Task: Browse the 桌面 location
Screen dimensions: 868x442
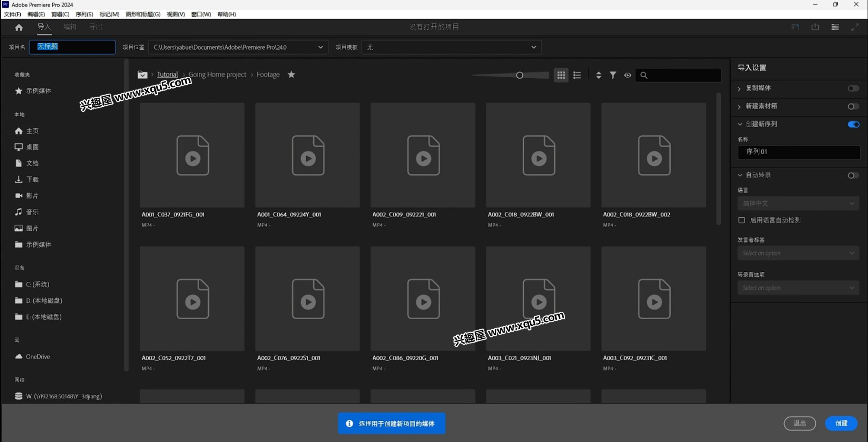Action: point(27,147)
